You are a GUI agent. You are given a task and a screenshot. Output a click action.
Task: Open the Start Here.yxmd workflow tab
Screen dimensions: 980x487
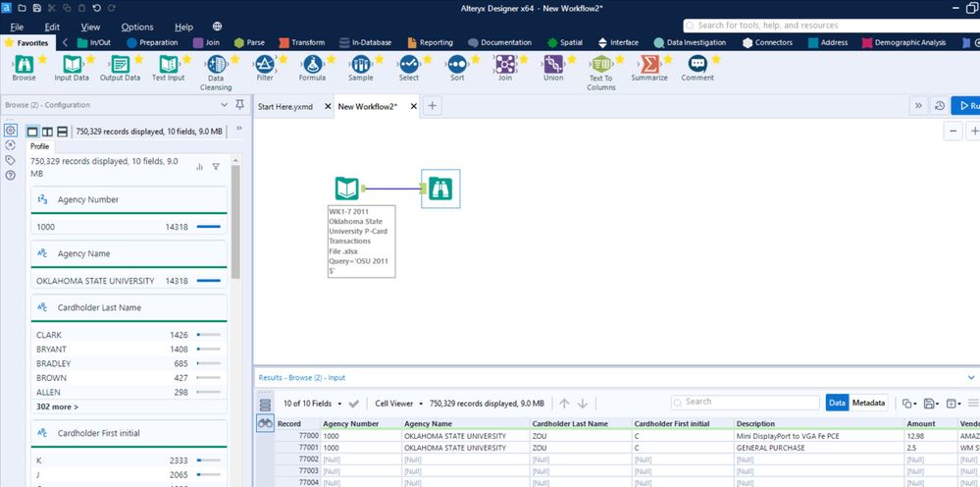tap(285, 106)
